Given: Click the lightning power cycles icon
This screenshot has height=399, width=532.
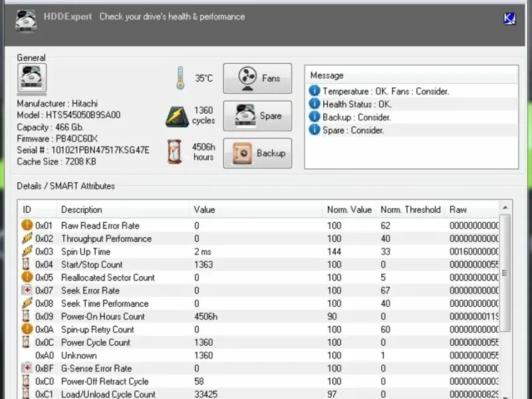Looking at the screenshot, I should (x=177, y=117).
